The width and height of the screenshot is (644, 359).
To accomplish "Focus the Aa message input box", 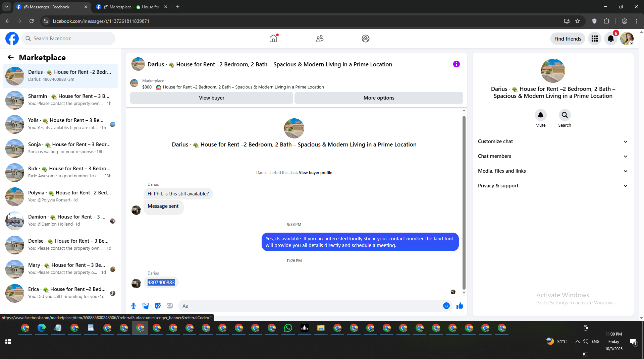I will click(x=315, y=306).
